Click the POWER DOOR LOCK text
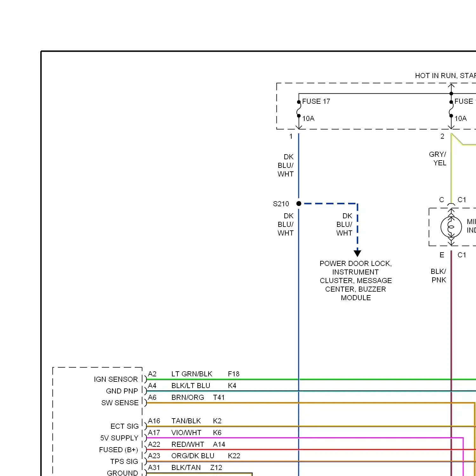 tap(356, 263)
